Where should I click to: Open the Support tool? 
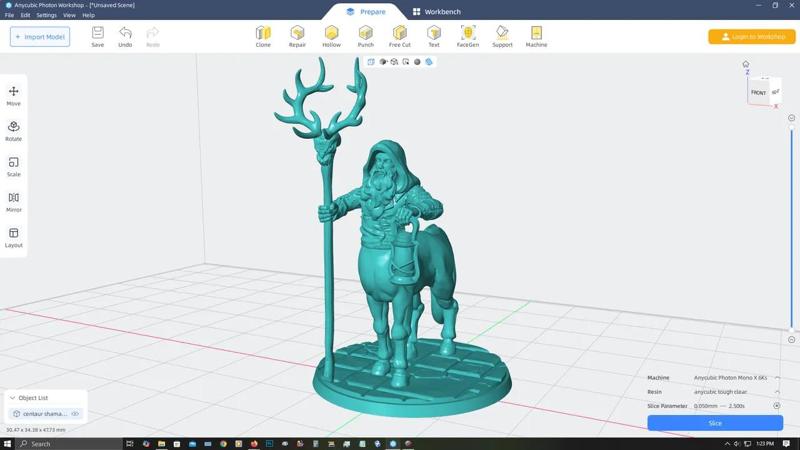[502, 37]
